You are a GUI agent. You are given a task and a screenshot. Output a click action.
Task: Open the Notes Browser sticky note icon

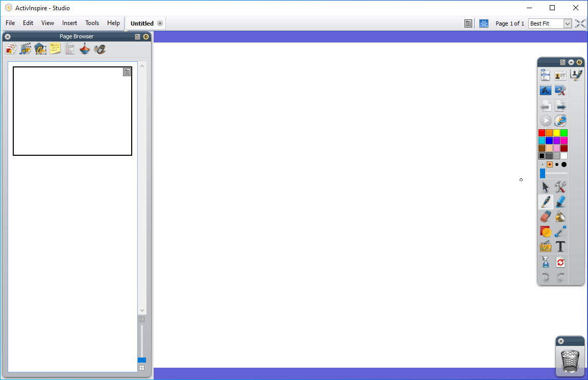coord(55,49)
